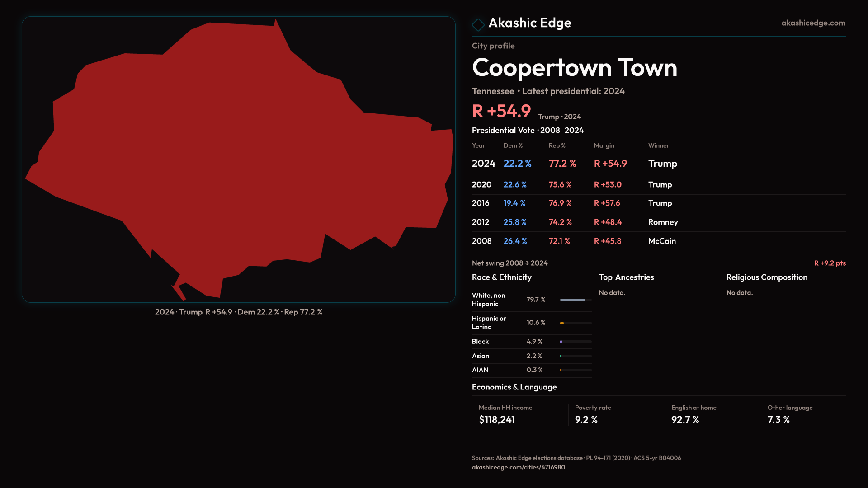Click the Median HH income value

click(497, 420)
